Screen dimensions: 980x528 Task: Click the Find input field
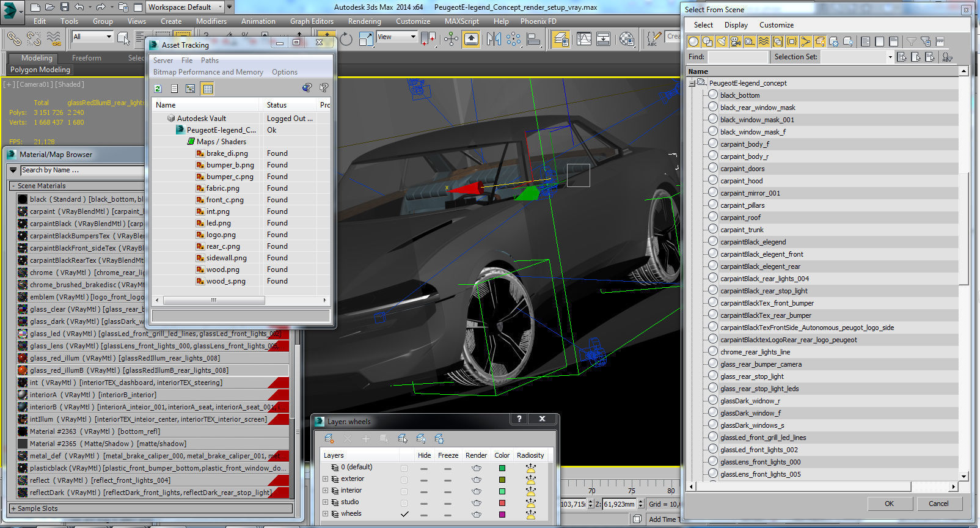[x=737, y=57]
